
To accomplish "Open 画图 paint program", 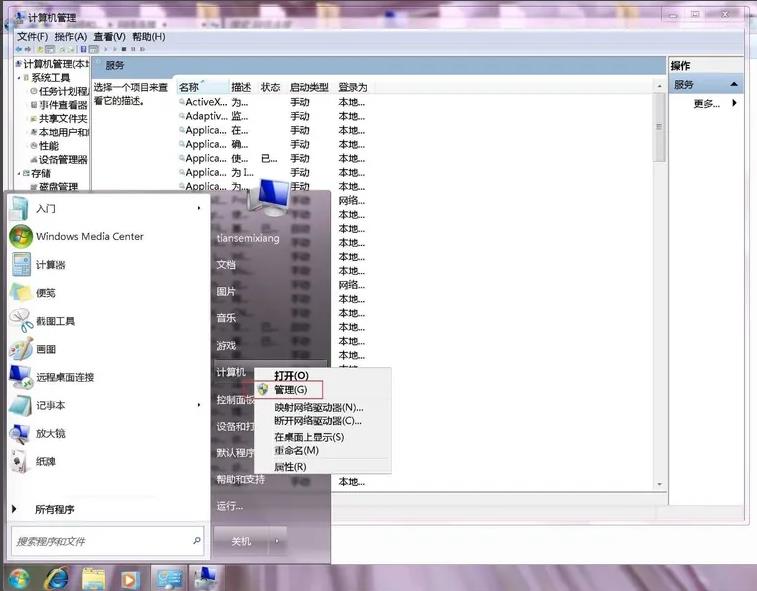I will 46,349.
